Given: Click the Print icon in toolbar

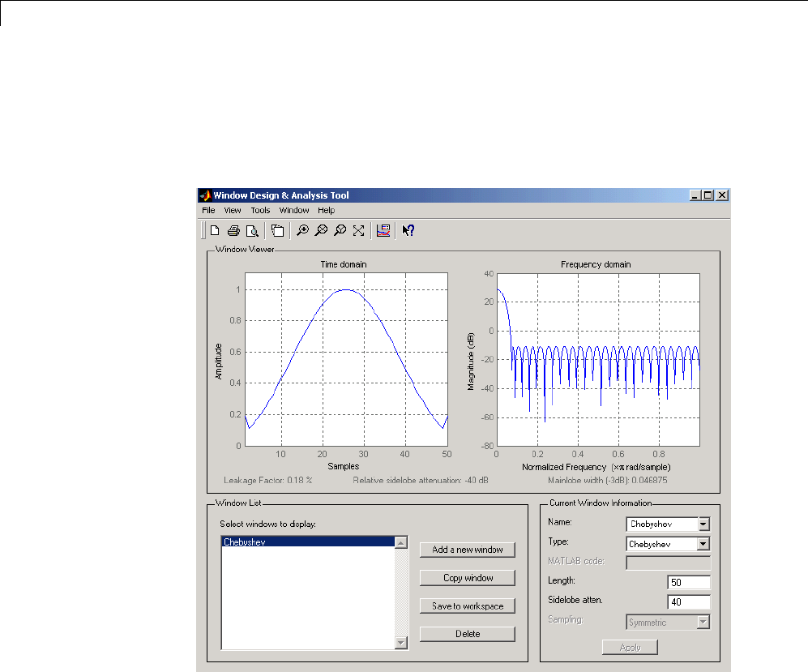Looking at the screenshot, I should pos(233,230).
